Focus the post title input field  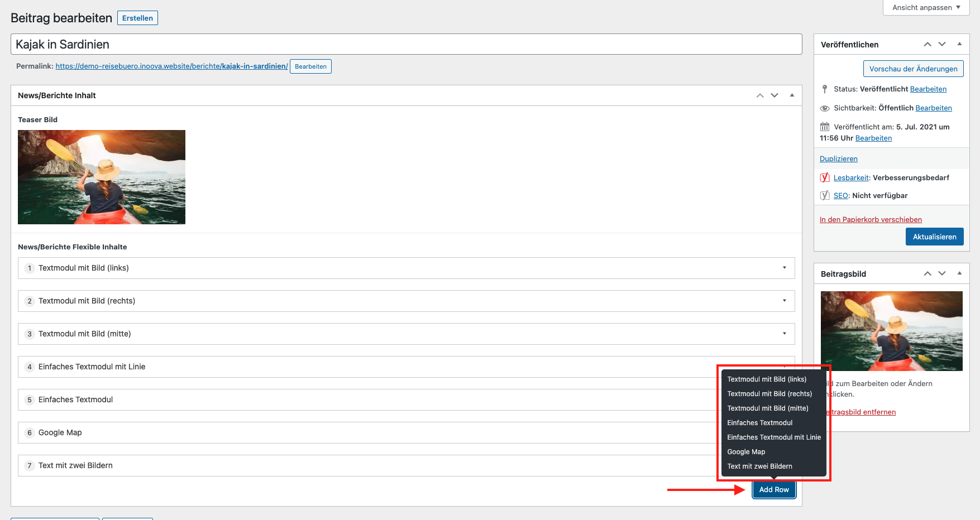click(x=406, y=44)
